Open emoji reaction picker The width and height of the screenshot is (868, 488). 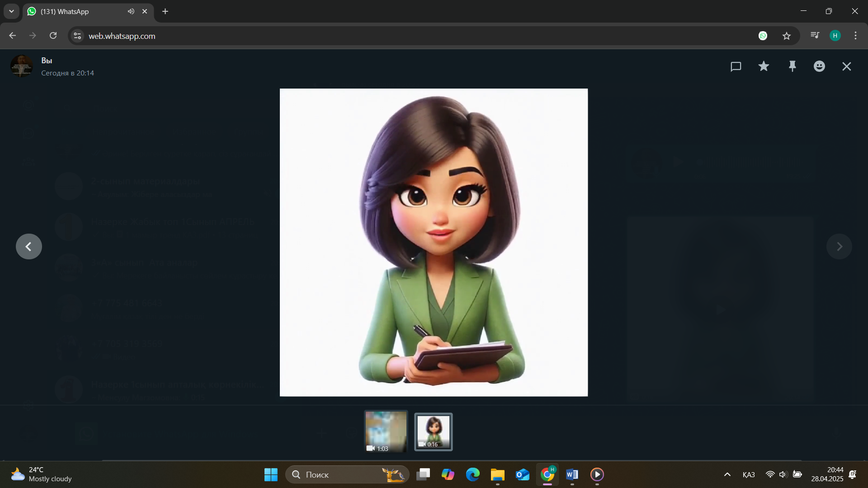pyautogui.click(x=819, y=66)
